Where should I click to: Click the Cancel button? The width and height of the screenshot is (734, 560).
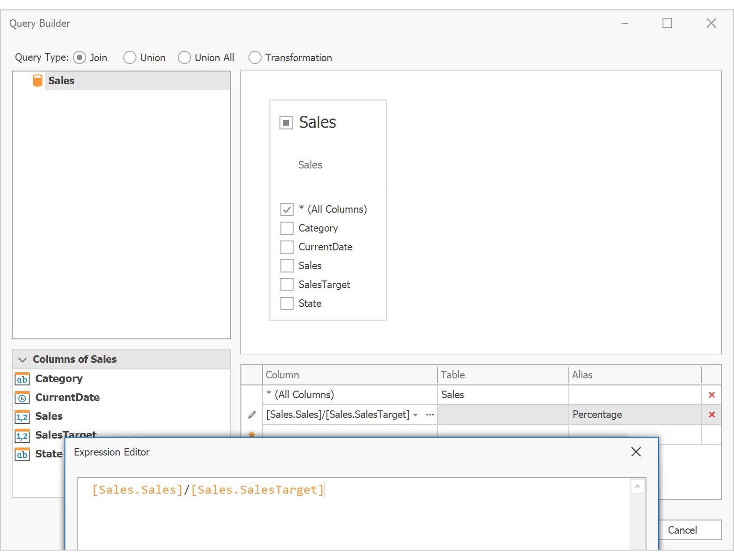pos(683,530)
